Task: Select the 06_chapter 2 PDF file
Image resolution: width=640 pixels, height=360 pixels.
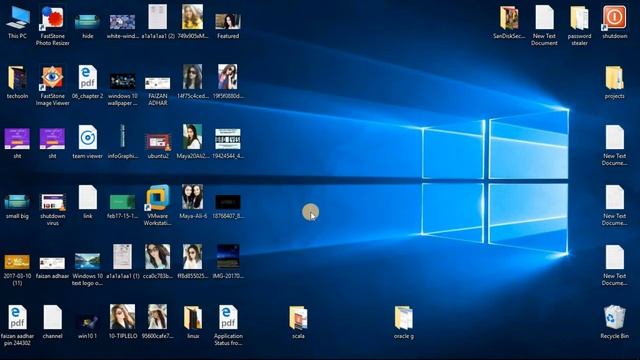Action: 87,77
